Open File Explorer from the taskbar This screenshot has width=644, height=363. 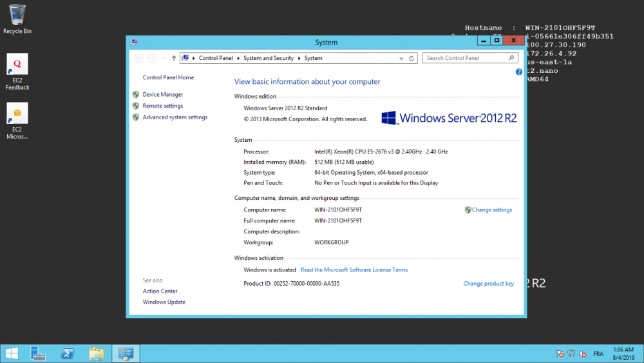tap(97, 353)
